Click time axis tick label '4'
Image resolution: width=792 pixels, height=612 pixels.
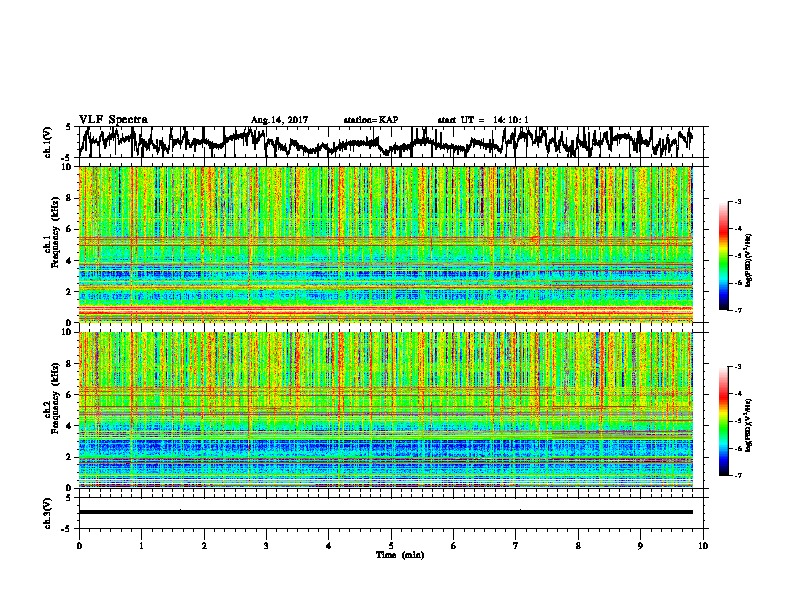tap(329, 546)
